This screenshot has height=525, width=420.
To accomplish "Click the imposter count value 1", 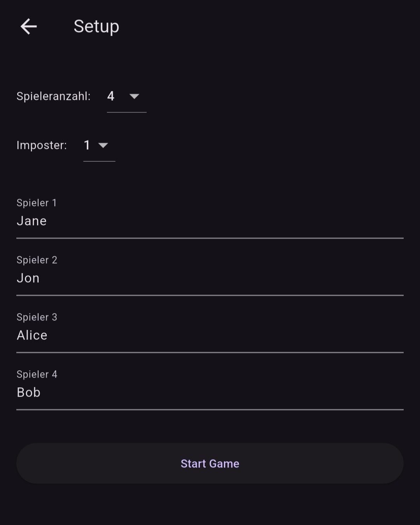I will [x=87, y=145].
